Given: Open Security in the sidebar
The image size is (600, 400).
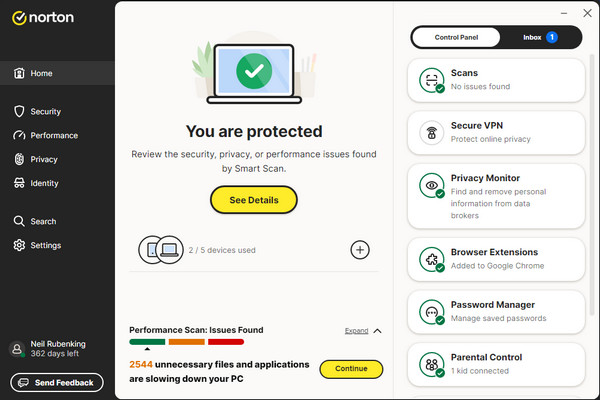Looking at the screenshot, I should pos(46,112).
